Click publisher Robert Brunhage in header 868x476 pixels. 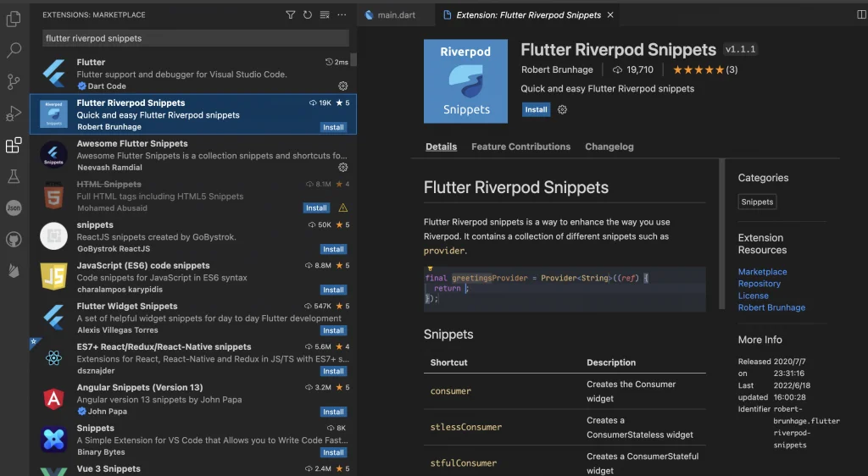556,69
